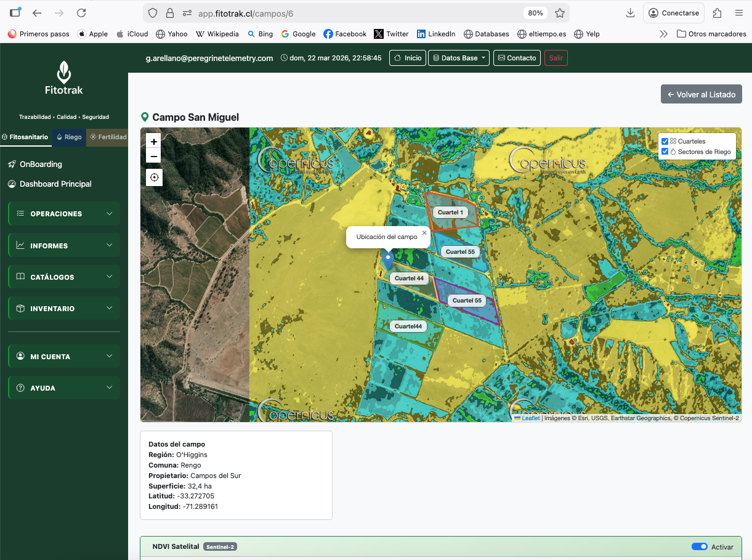
Task: Click the locate-me crosshair icon on the map
Action: coord(154,177)
